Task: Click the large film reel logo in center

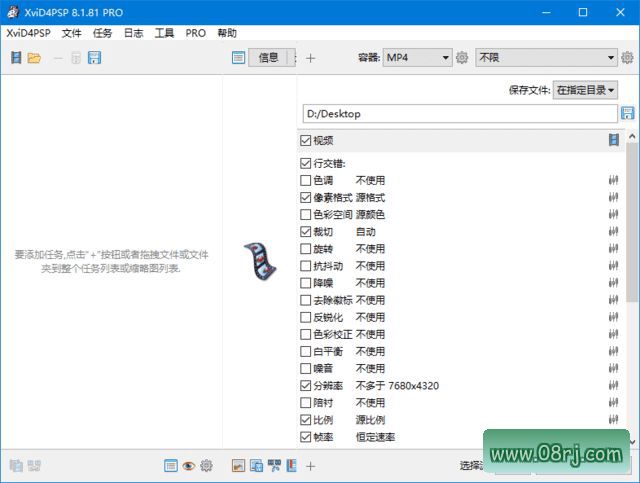Action: [x=260, y=261]
